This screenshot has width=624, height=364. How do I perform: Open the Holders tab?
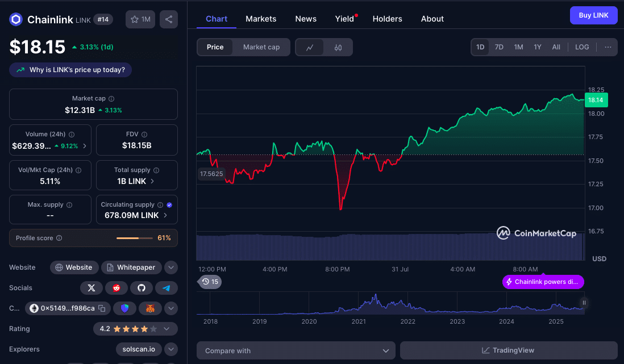tap(387, 19)
